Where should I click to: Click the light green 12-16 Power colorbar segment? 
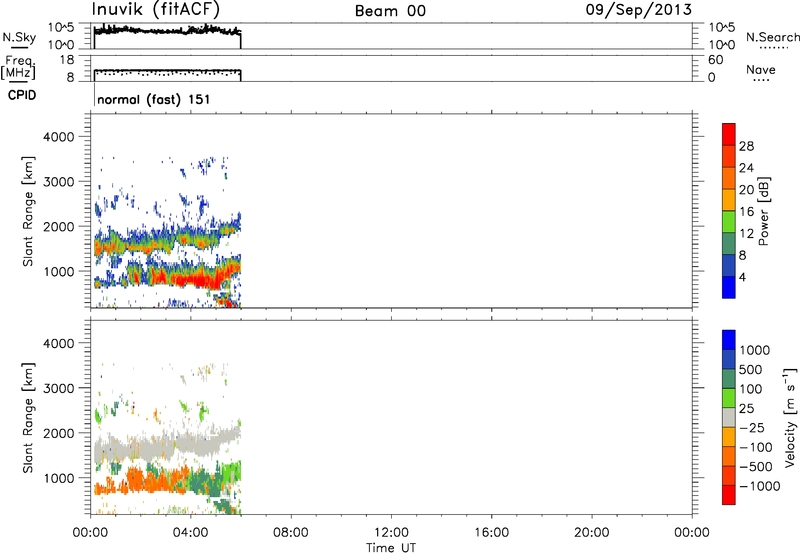[729, 221]
